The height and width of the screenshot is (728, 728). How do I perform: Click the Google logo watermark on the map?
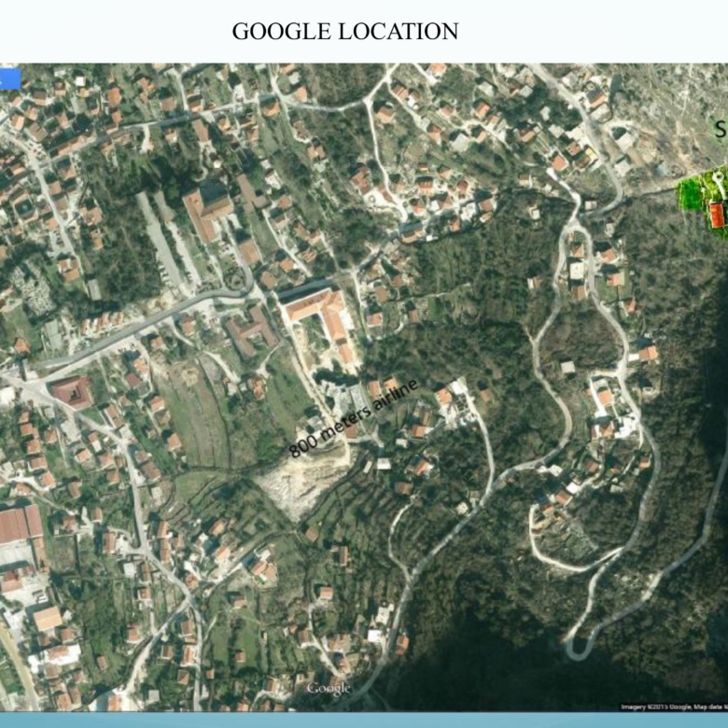[x=328, y=688]
